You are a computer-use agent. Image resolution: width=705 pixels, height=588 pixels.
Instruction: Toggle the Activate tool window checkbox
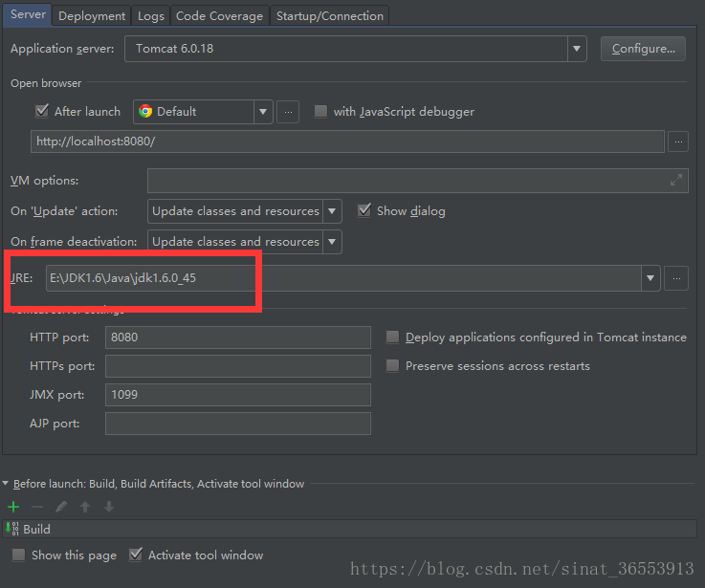point(135,555)
